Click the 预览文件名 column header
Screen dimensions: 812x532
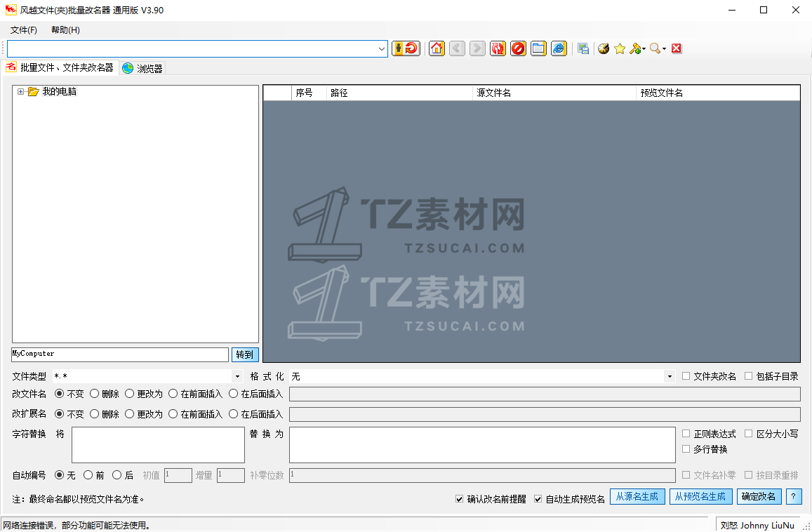(718, 93)
